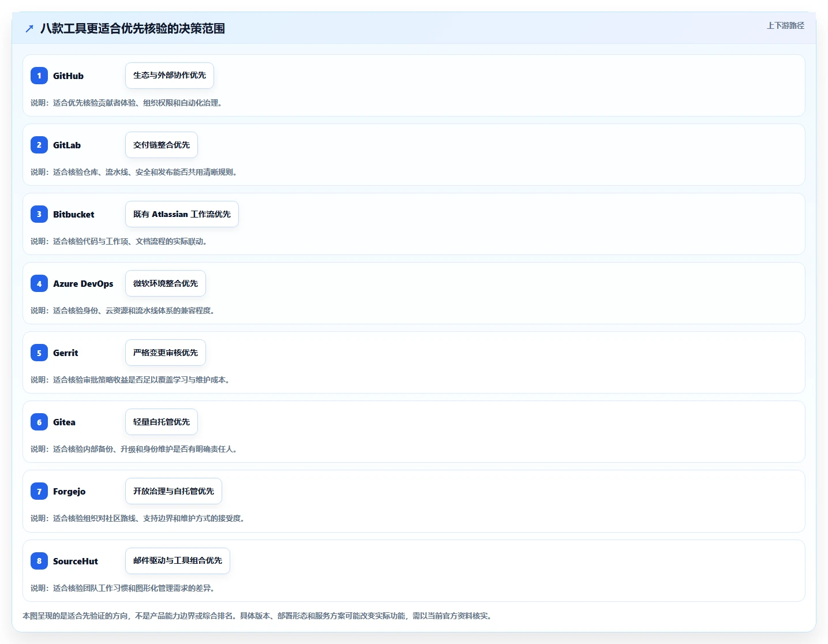Click the Bitbucket tool name
The image size is (828, 644).
point(74,214)
